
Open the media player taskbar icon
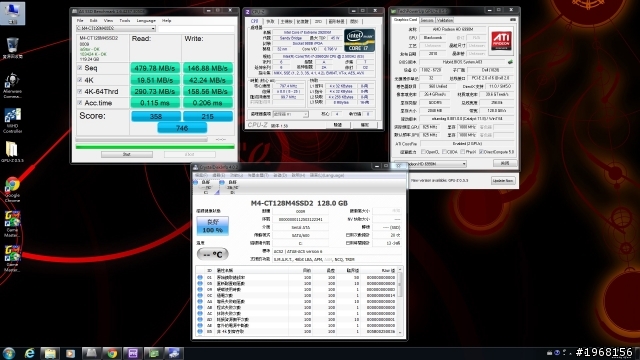point(71,353)
